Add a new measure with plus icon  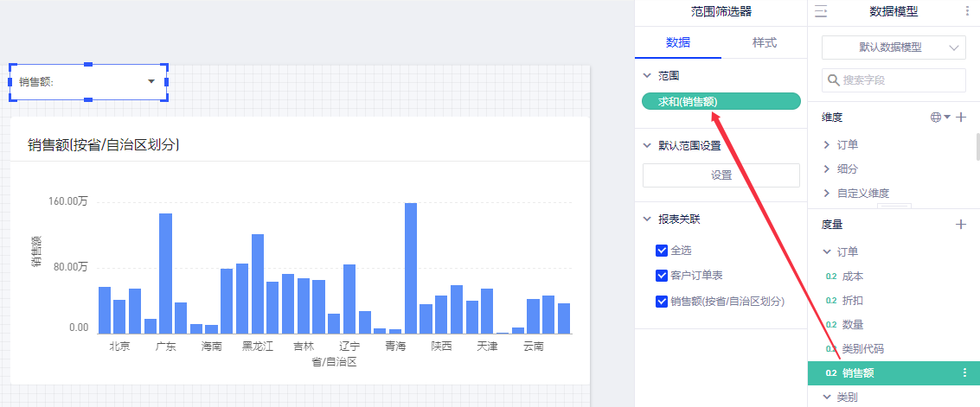960,224
